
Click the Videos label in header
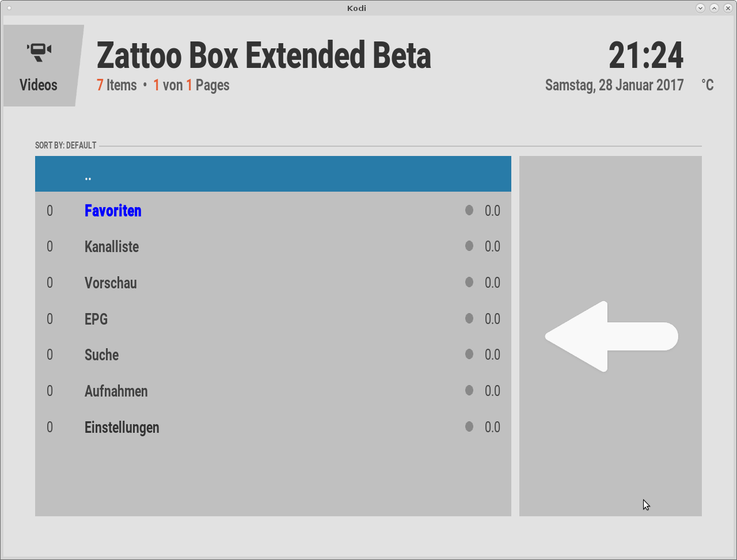click(x=39, y=85)
